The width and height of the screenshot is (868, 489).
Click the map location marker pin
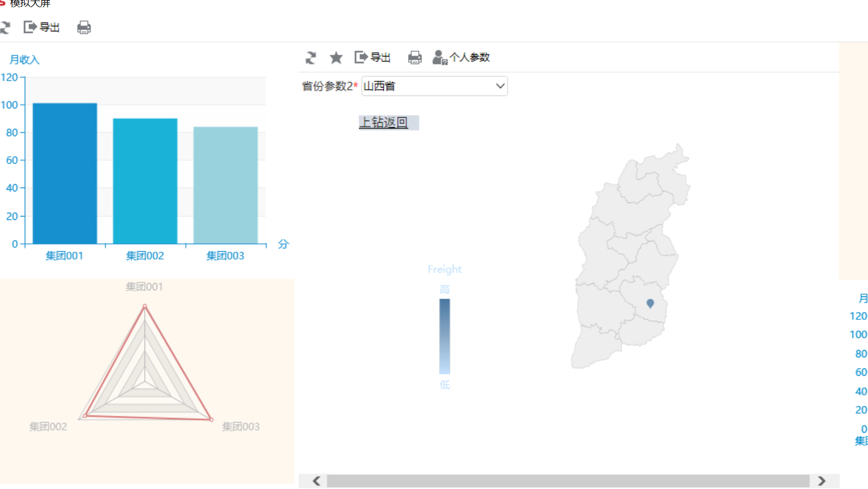click(650, 303)
